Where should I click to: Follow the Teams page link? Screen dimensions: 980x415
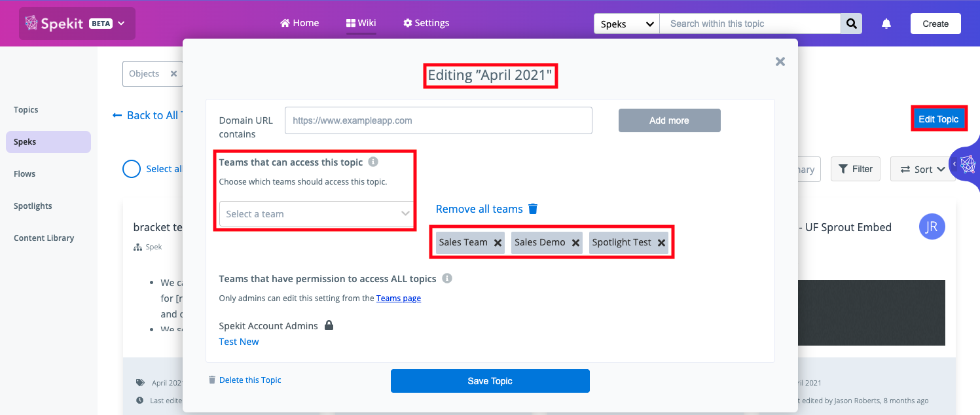click(399, 298)
